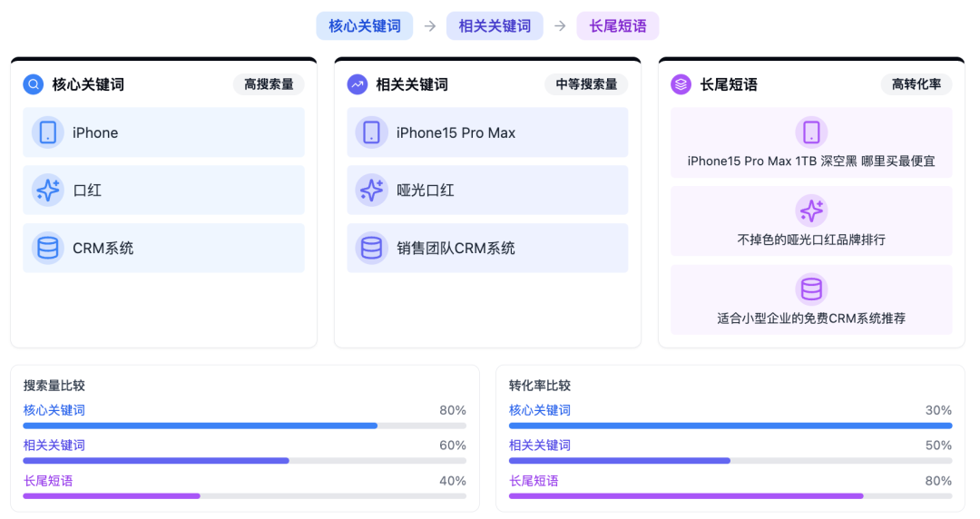
Task: Click the database icon next to CRM系统
Action: [48, 248]
